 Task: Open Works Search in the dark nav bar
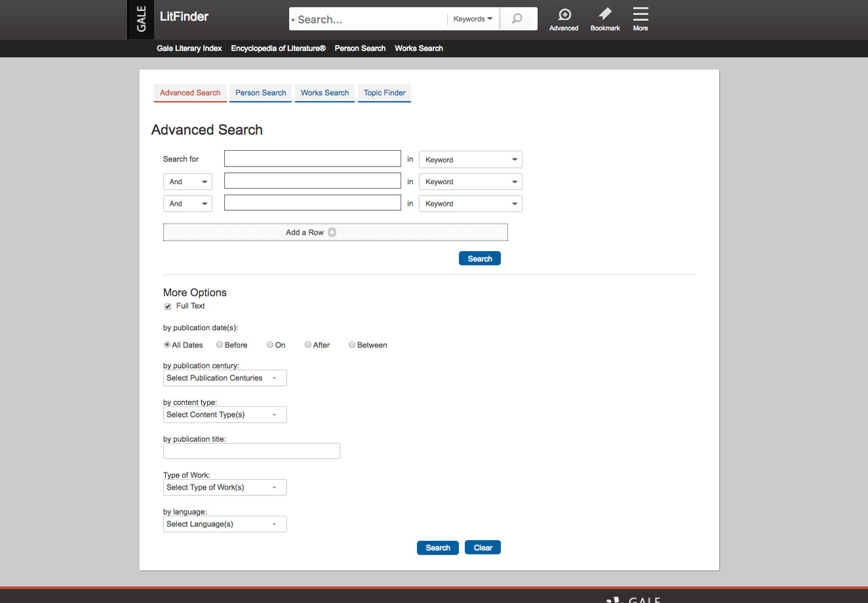coord(419,49)
